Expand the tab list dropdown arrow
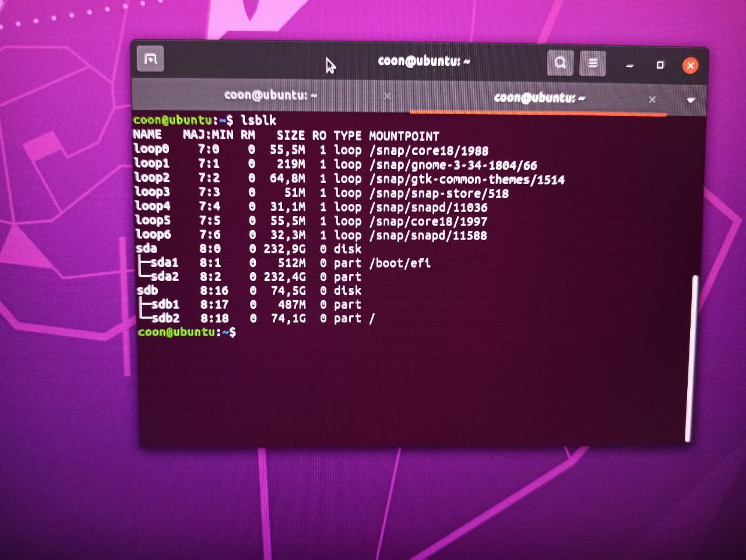The height and width of the screenshot is (560, 746). coord(691,100)
